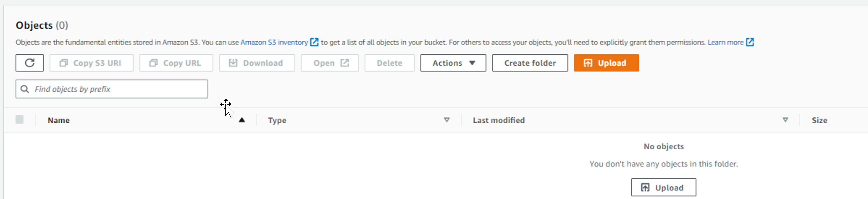Click the Copy S3 URI button

(x=91, y=63)
